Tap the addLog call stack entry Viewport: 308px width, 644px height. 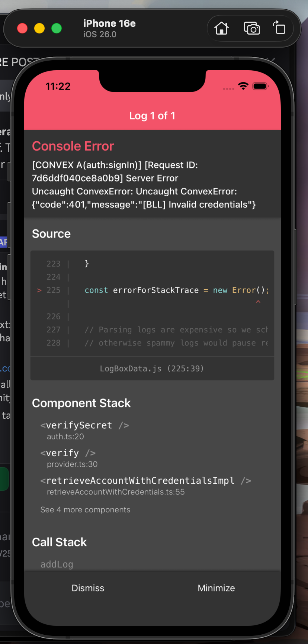tap(57, 564)
